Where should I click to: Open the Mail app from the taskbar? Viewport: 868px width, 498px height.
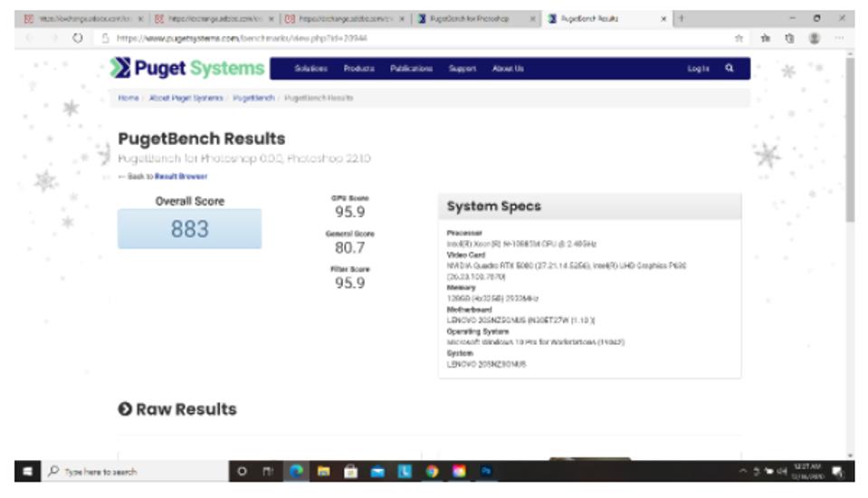[377, 472]
